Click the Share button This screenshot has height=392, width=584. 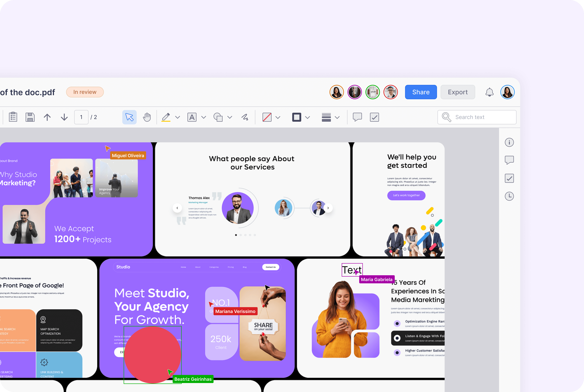click(x=421, y=92)
